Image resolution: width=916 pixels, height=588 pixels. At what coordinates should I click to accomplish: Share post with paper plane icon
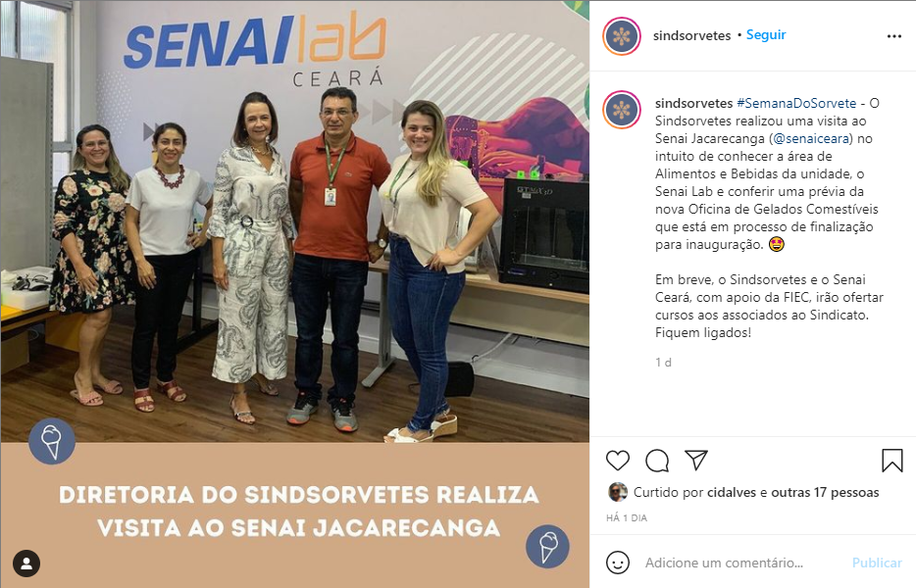696,461
